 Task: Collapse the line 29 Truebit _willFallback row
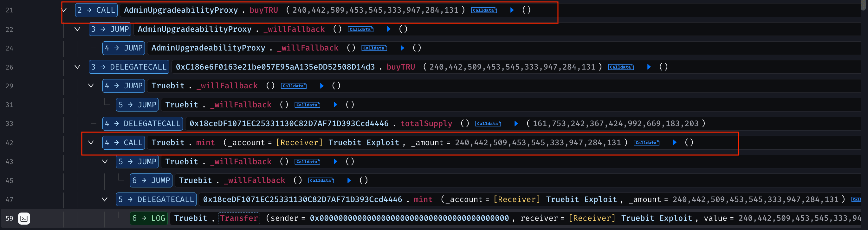91,86
